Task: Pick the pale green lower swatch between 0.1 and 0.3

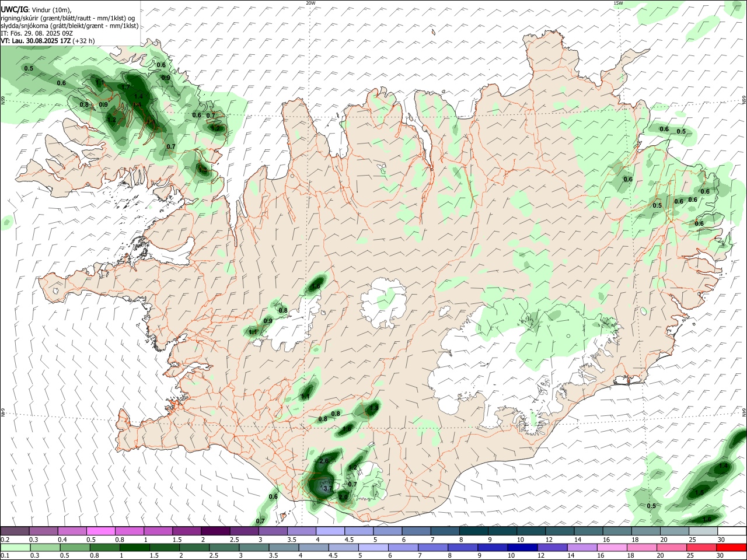Action: coord(15,547)
